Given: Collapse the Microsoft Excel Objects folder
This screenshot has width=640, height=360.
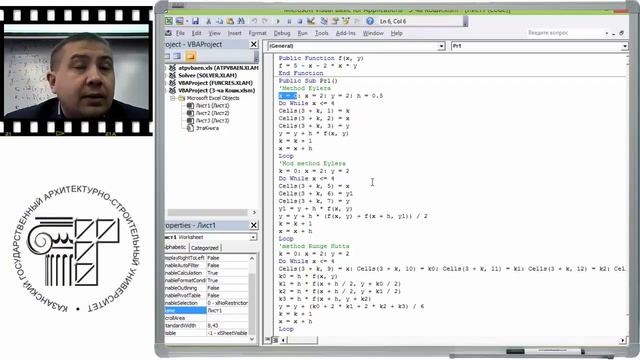Looking at the screenshot, I should [x=173, y=98].
